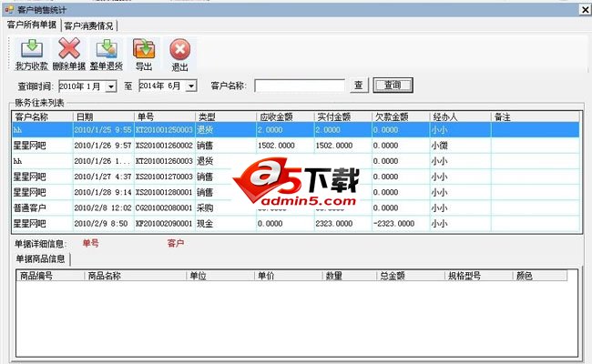Click the 备注 column header

536,116
